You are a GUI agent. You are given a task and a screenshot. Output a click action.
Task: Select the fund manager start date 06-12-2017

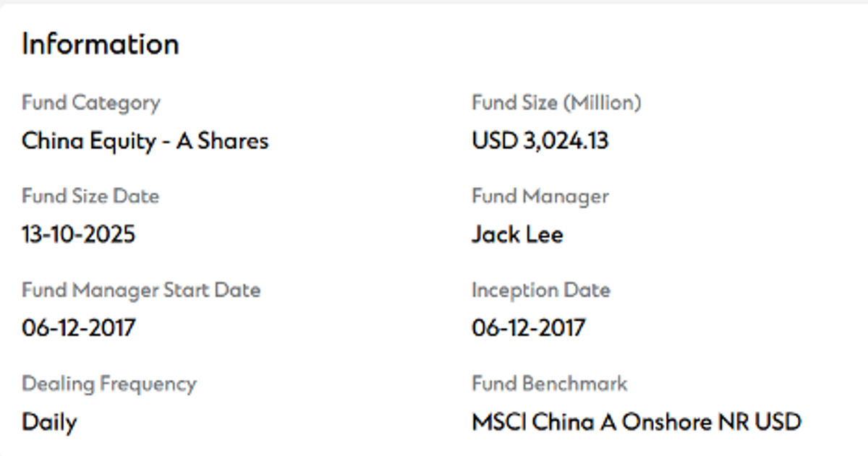[x=78, y=328]
